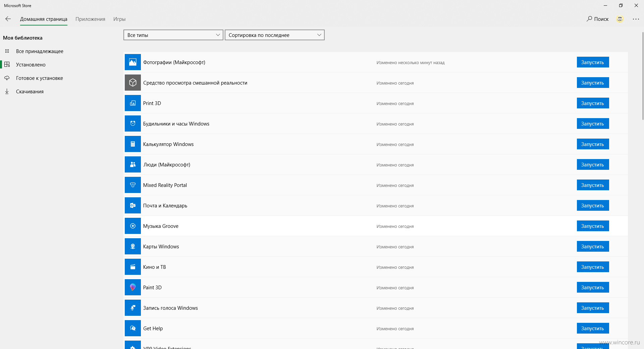This screenshot has width=644, height=349.
Task: Launch Карты Windows with Запустить
Action: [x=593, y=246]
